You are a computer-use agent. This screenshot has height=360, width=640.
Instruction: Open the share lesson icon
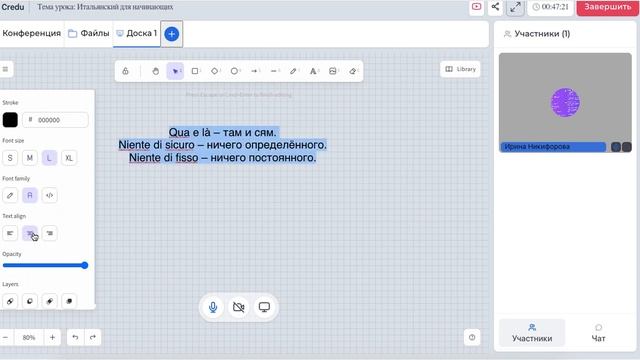(495, 7)
